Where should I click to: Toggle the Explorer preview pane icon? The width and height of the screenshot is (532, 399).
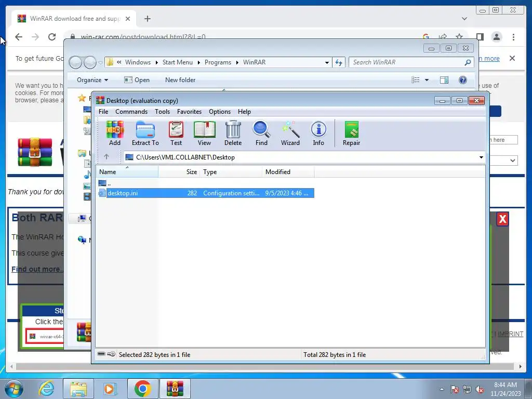(444, 80)
